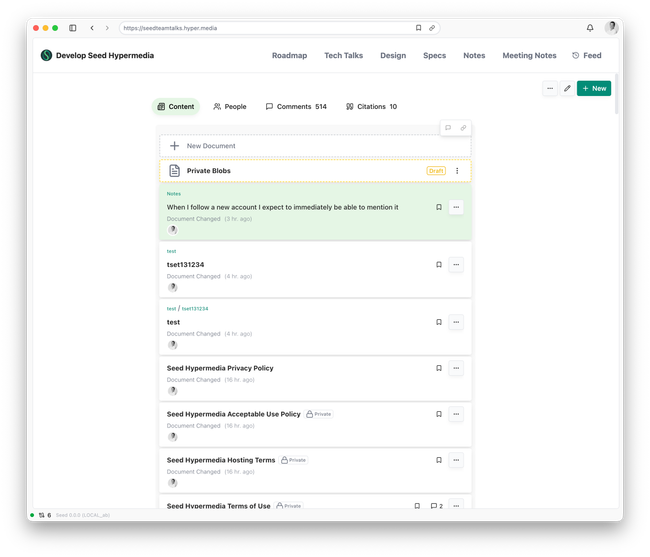Click the Seed Hypermedia logo icon
Image resolution: width=650 pixels, height=557 pixels.
coord(46,56)
